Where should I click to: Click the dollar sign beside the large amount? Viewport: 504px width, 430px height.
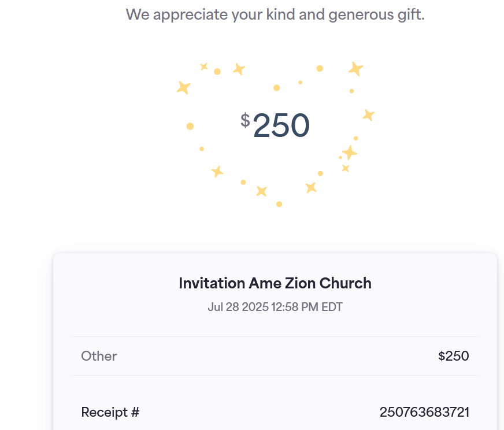pos(246,120)
